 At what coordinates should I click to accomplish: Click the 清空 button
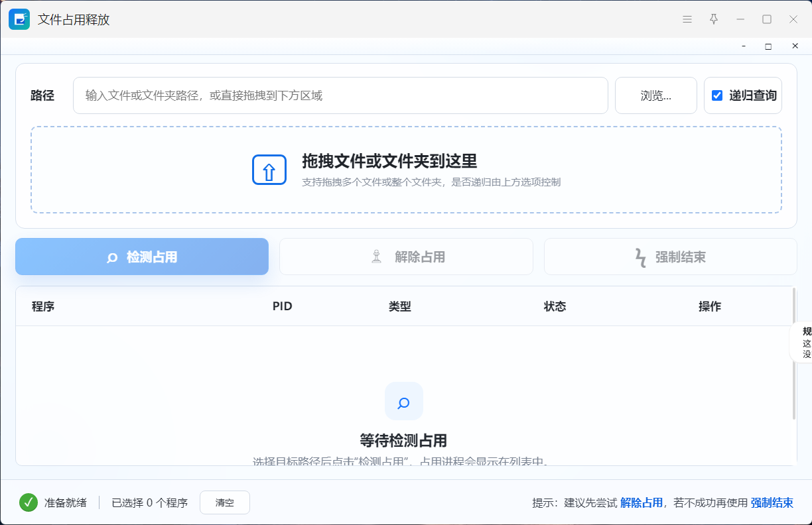(x=225, y=502)
